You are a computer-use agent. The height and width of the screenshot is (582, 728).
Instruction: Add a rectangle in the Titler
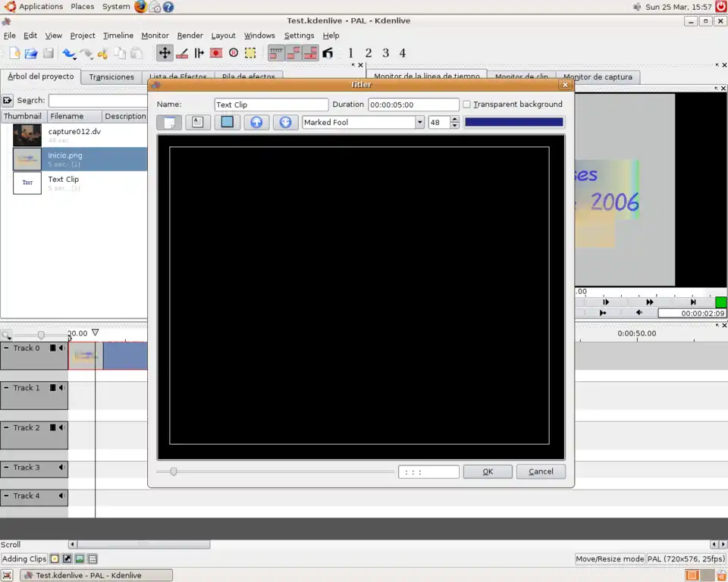point(227,122)
